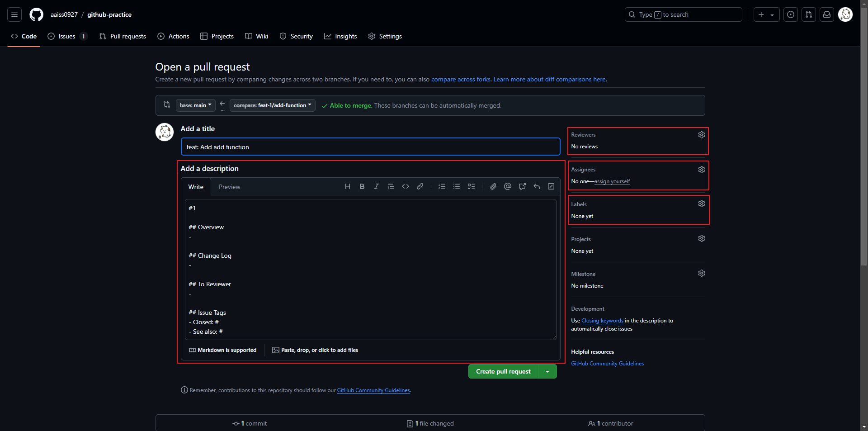Open the 1 file changed section link

click(430, 423)
